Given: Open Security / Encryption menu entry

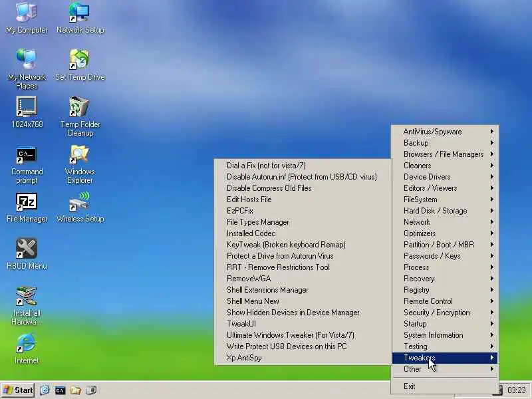Looking at the screenshot, I should 445,313.
